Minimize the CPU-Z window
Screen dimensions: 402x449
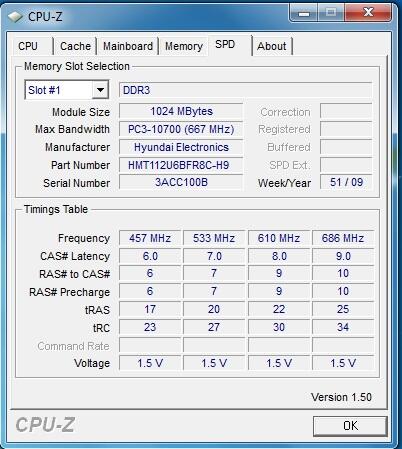point(304,13)
